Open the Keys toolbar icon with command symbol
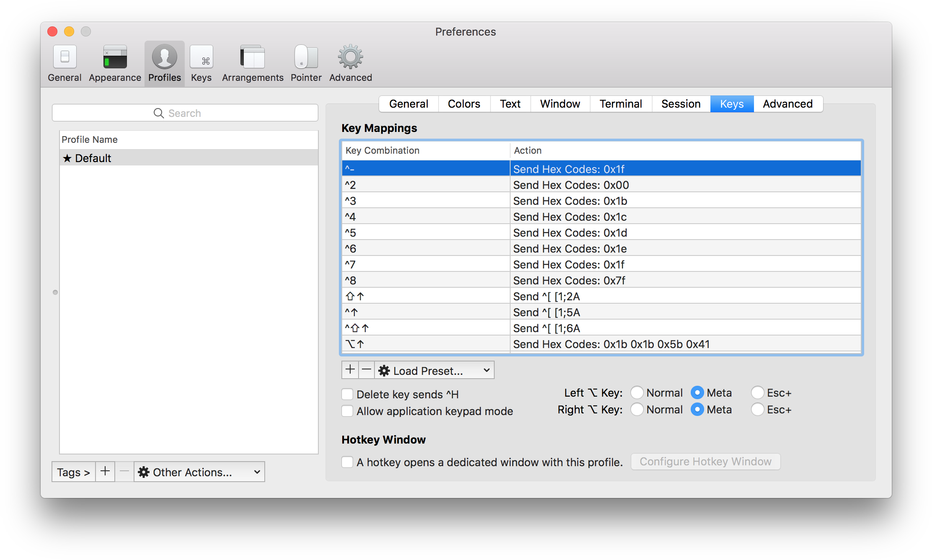This screenshot has height=560, width=932. pyautogui.click(x=201, y=63)
